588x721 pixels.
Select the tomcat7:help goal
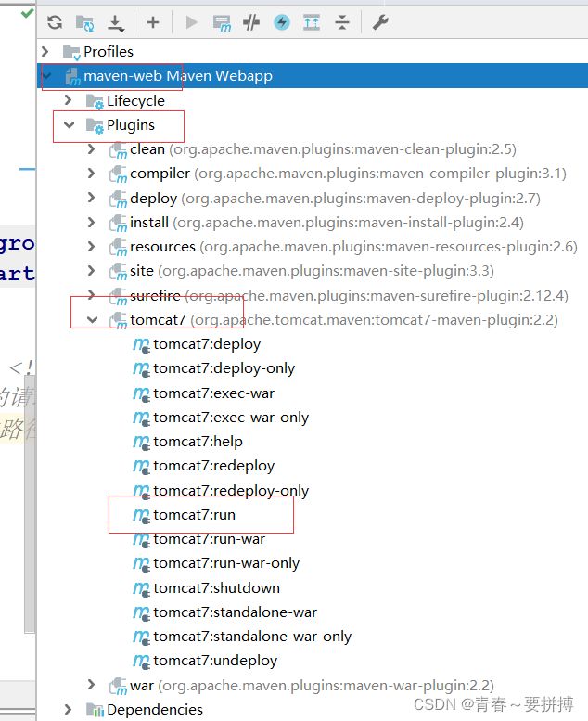pyautogui.click(x=198, y=442)
